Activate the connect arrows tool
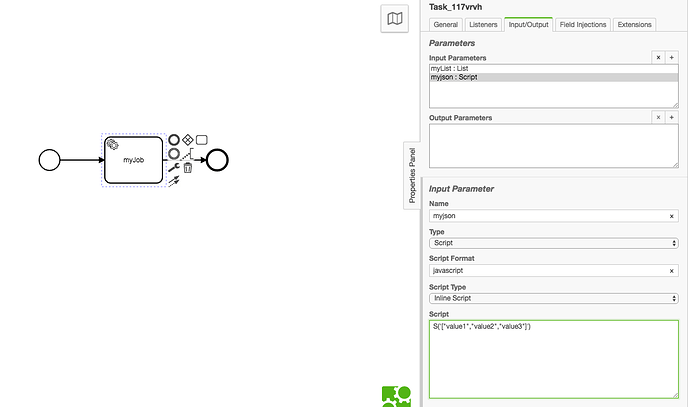The image size is (689, 407). click(174, 181)
